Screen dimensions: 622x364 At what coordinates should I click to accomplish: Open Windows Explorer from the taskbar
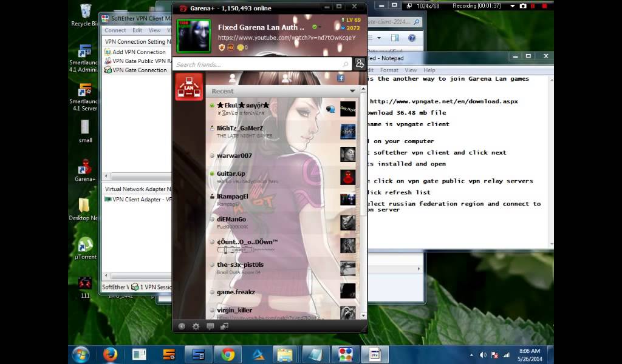point(285,354)
